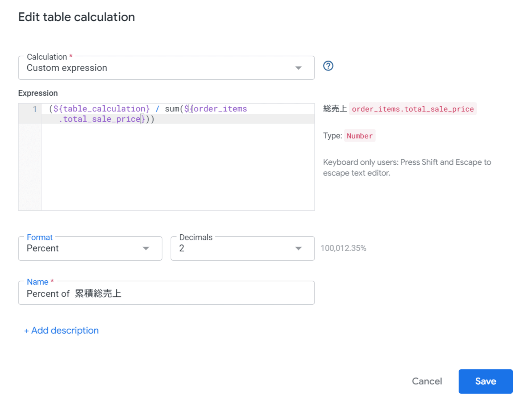Click the Edit table calculation heading

point(77,17)
